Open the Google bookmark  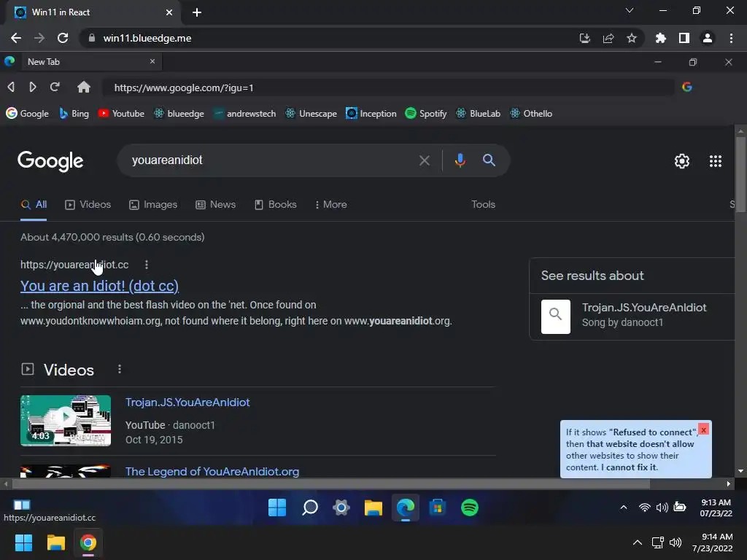pyautogui.click(x=27, y=113)
